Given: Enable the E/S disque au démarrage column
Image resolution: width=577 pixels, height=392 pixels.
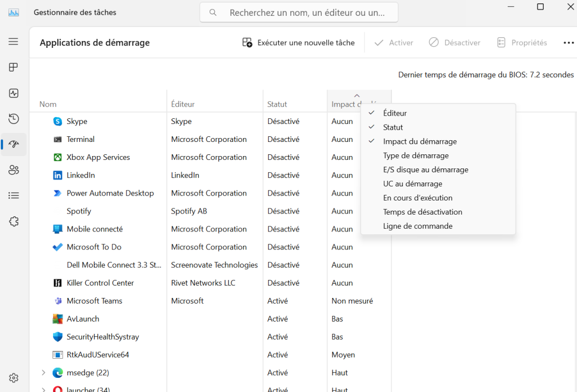Looking at the screenshot, I should [x=438, y=170].
